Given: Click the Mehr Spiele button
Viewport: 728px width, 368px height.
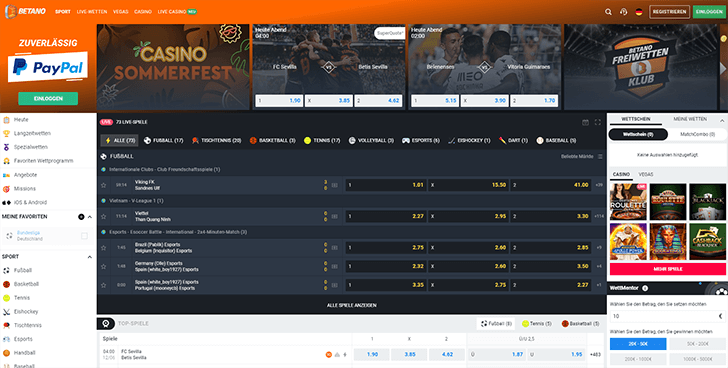Looking at the screenshot, I should [x=668, y=269].
